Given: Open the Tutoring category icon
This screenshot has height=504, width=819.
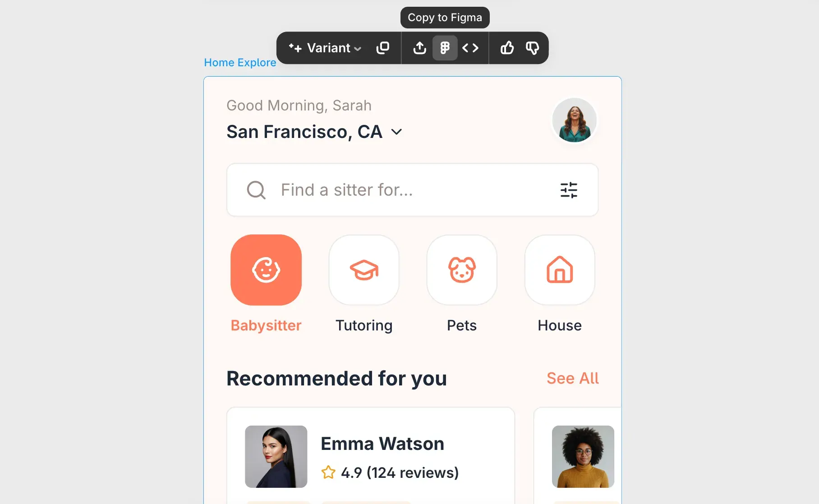Looking at the screenshot, I should [363, 270].
